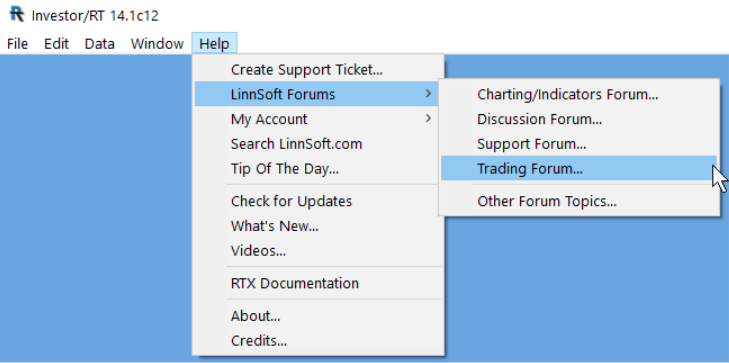Select Trading Forum...

pyautogui.click(x=579, y=168)
